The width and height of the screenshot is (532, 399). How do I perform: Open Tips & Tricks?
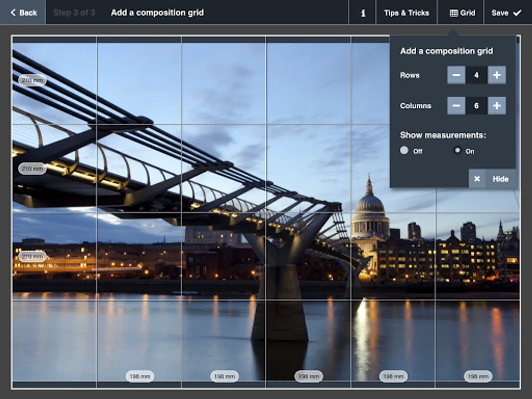pos(407,13)
